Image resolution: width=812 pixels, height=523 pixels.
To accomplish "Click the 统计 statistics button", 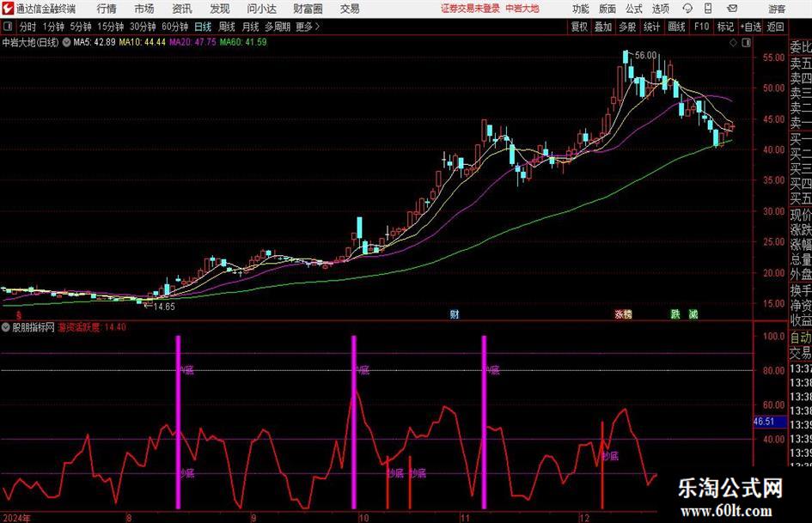I will tap(651, 27).
